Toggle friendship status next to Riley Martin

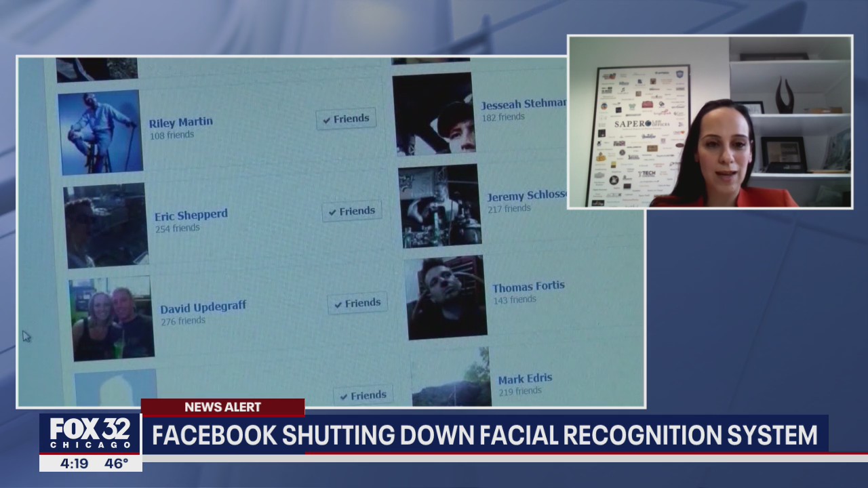tap(346, 119)
